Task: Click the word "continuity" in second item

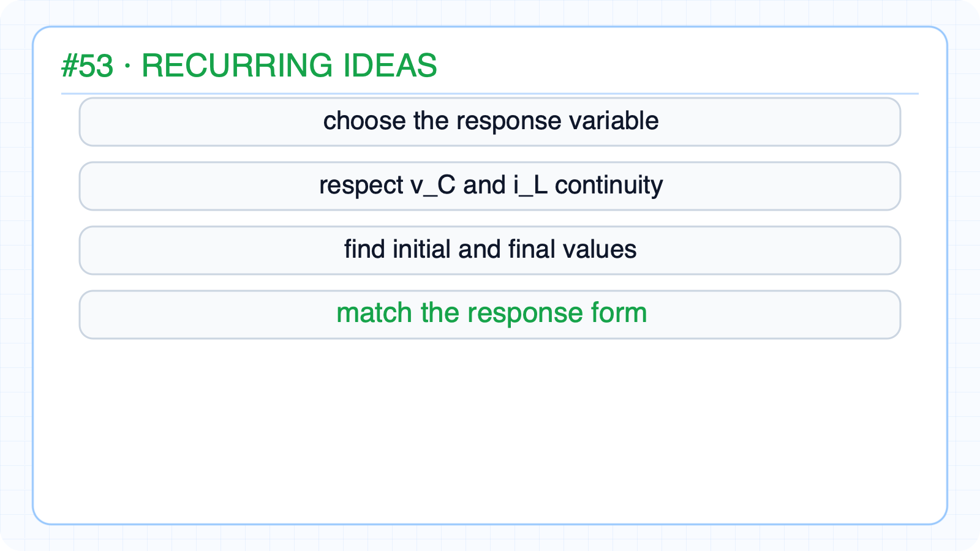Action: coord(609,186)
